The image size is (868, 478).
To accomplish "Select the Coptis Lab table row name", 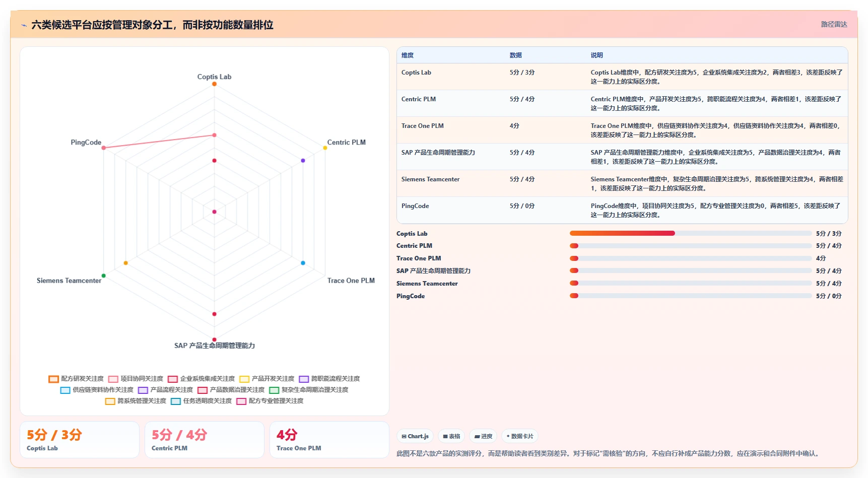I will coord(416,73).
